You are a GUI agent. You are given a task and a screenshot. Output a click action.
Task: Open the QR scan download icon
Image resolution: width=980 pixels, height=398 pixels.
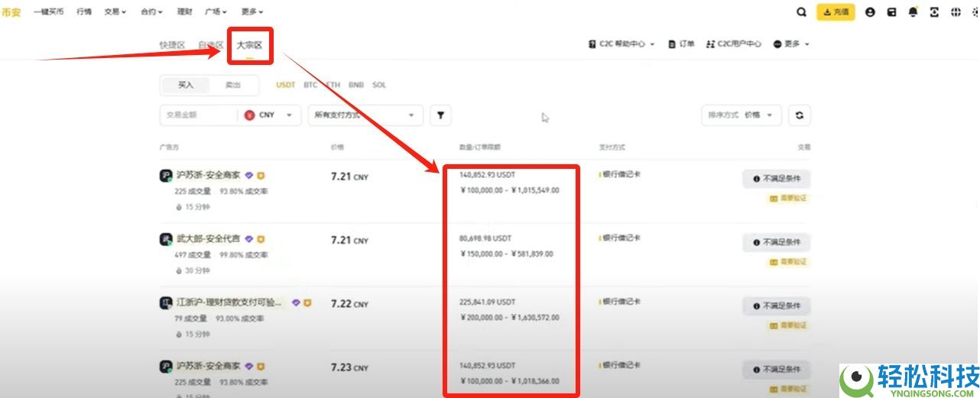point(934,12)
